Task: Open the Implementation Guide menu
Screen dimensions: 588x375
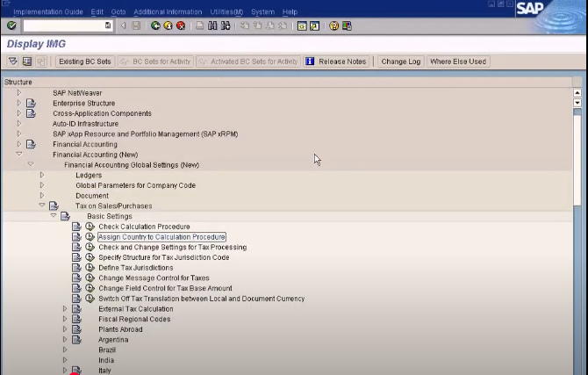Action: point(48,12)
